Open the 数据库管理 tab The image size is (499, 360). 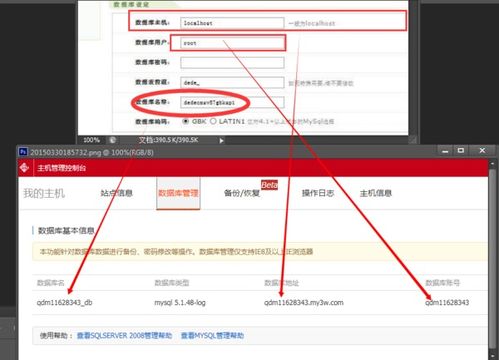178,193
